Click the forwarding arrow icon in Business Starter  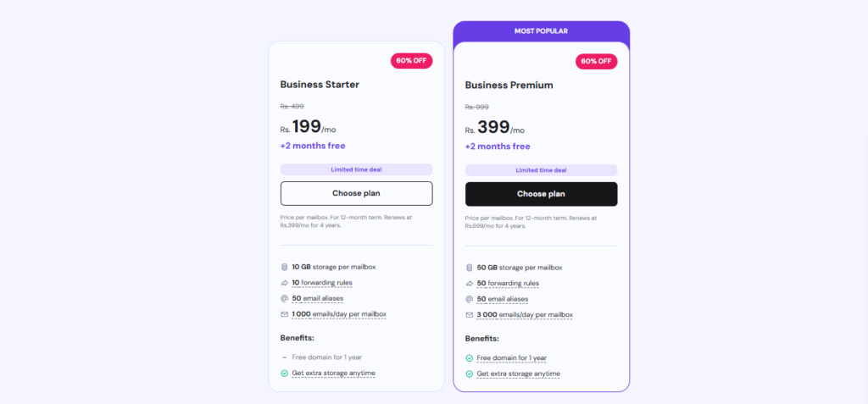(x=285, y=283)
